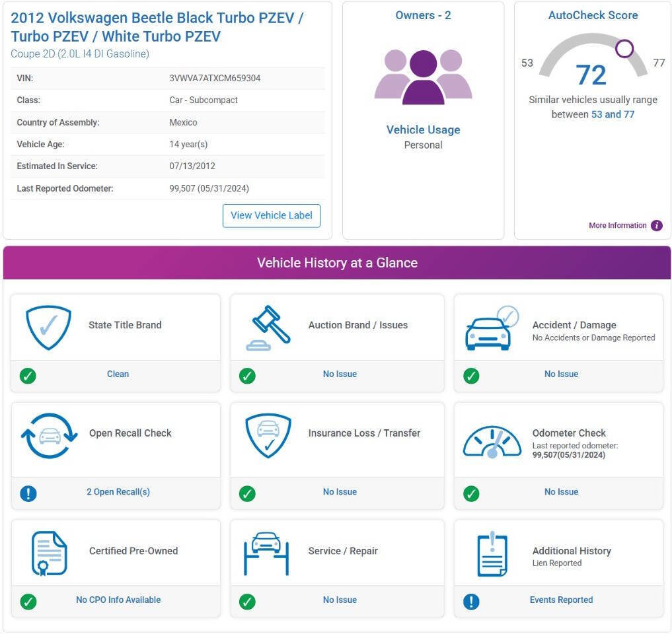Click the Vehicle History at a Glance banner
The height and width of the screenshot is (634, 672).
[337, 263]
